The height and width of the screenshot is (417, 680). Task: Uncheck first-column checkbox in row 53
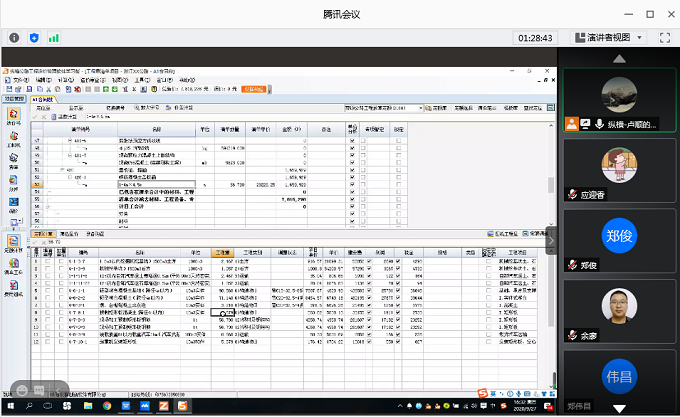pyautogui.click(x=352, y=185)
